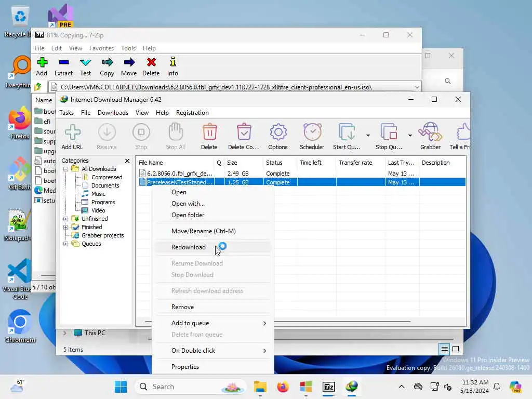Sort downloads by Status column header

(x=280, y=163)
